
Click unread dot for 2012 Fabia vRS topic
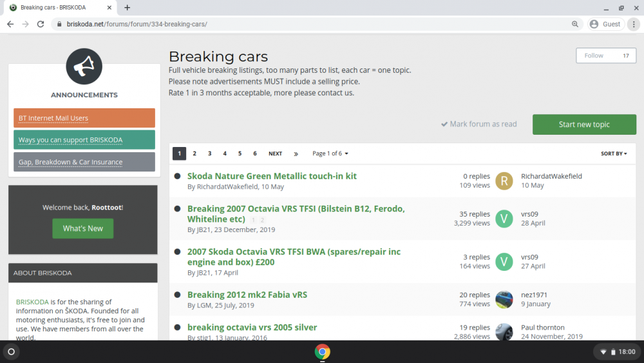point(178,295)
